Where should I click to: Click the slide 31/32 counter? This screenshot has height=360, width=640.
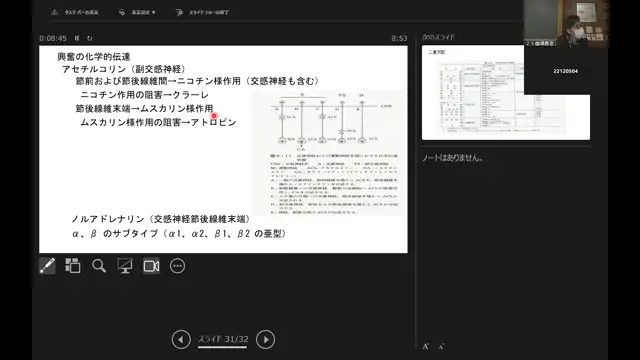223,339
